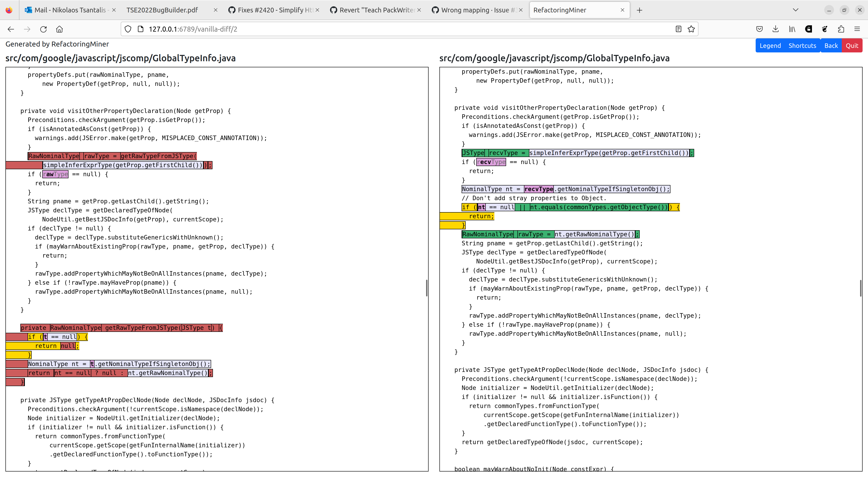
Task: Click added 'nt.getRawNominalType()' in right pane
Action: 594,234
